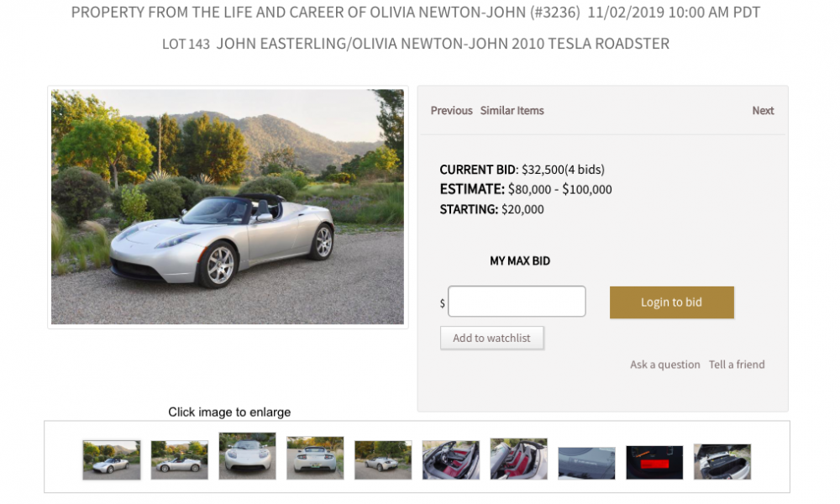Click the auction title for Olivia Newton-John property
Image resolution: width=840 pixels, height=504 pixels.
pyautogui.click(x=326, y=13)
